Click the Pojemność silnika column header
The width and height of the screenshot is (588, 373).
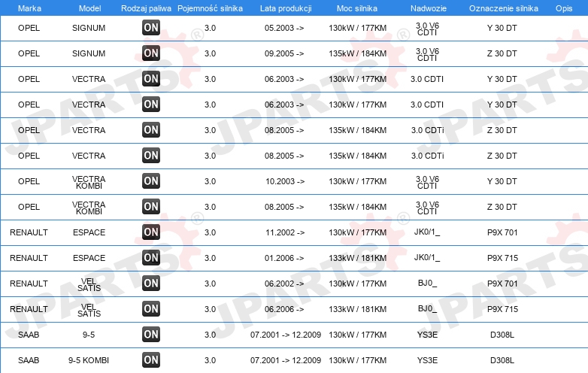pyautogui.click(x=210, y=8)
